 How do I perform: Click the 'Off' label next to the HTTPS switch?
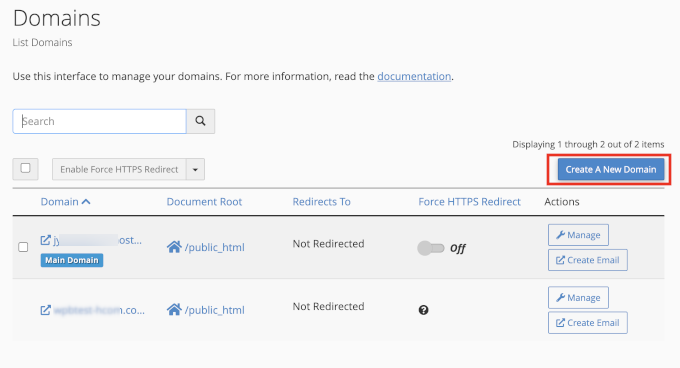pos(458,248)
